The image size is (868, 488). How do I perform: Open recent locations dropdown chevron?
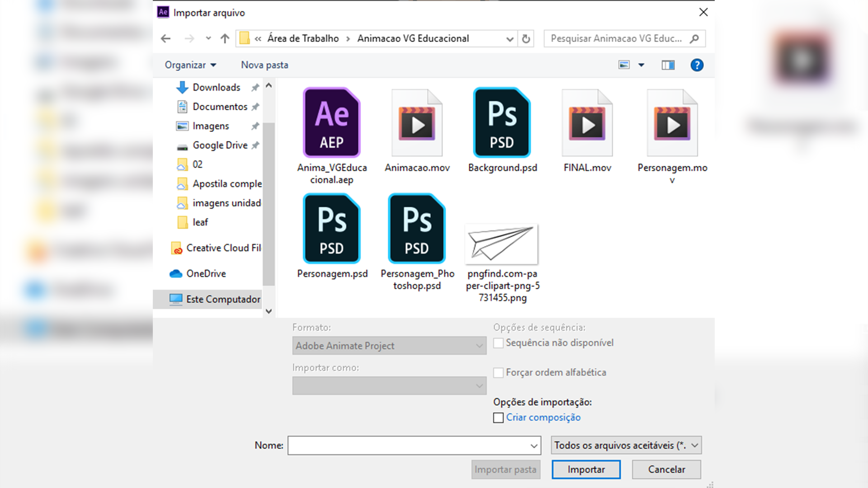[x=208, y=38]
